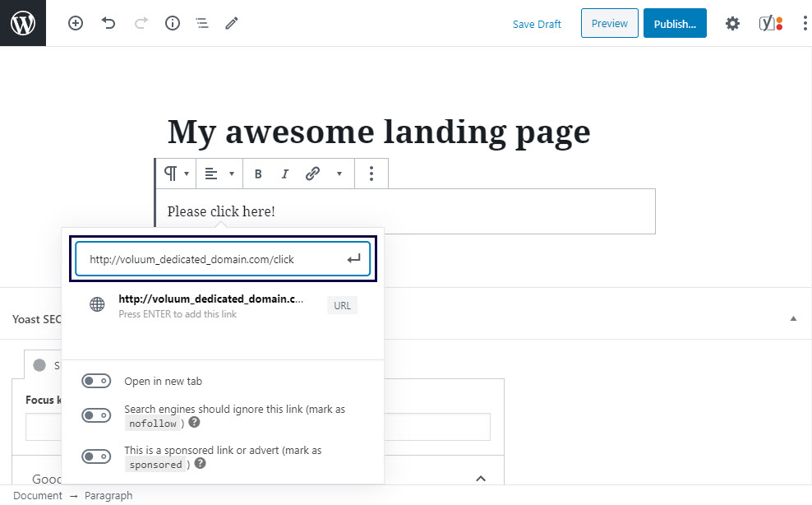The height and width of the screenshot is (505, 812).
Task: Apply bold formatting to selected text
Action: pos(257,174)
